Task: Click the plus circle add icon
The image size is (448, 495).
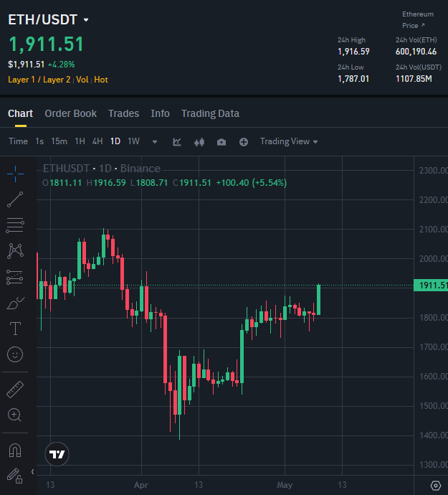Action: click(244, 142)
